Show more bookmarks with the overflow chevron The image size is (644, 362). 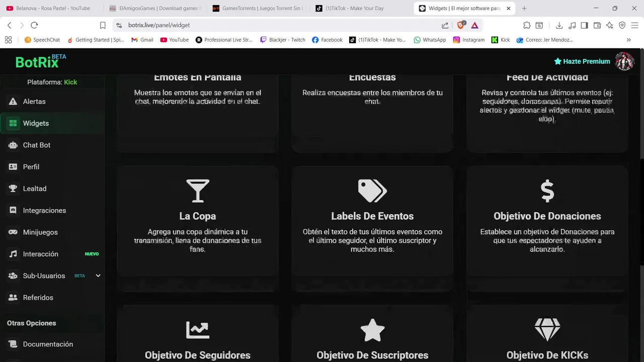629,40
